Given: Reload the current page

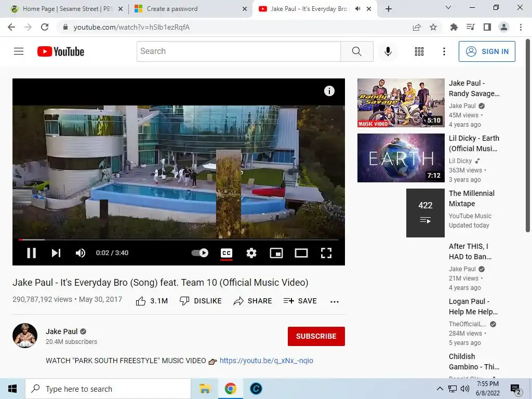Looking at the screenshot, I should coord(45,27).
